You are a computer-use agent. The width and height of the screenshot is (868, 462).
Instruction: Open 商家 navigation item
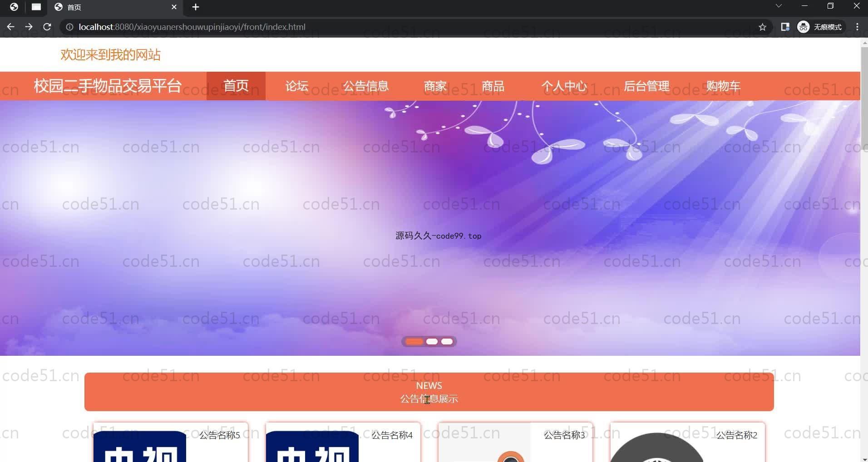tap(435, 86)
